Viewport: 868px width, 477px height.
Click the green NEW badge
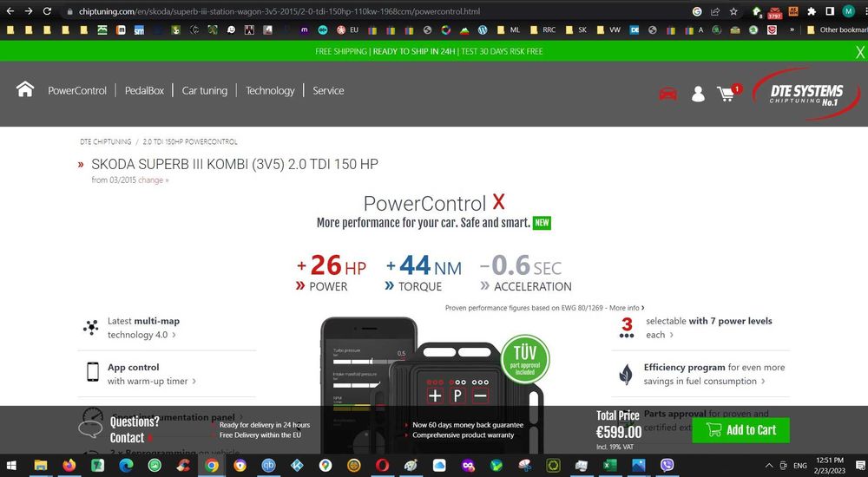[x=542, y=222]
